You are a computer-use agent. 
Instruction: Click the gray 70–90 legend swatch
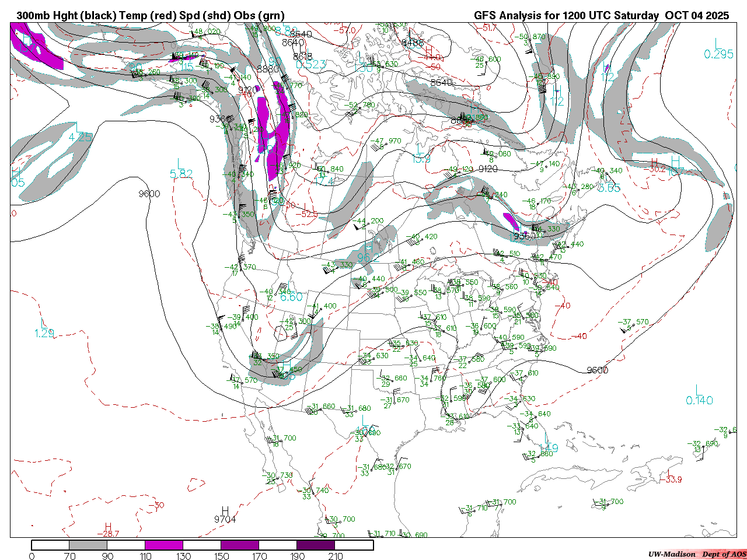point(88,545)
